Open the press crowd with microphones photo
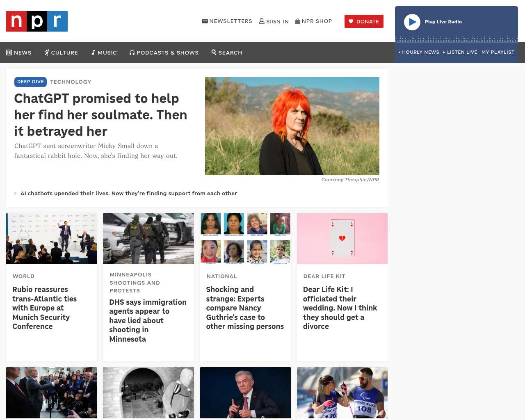Viewport: 525px width, 420px height. pyautogui.click(x=52, y=393)
